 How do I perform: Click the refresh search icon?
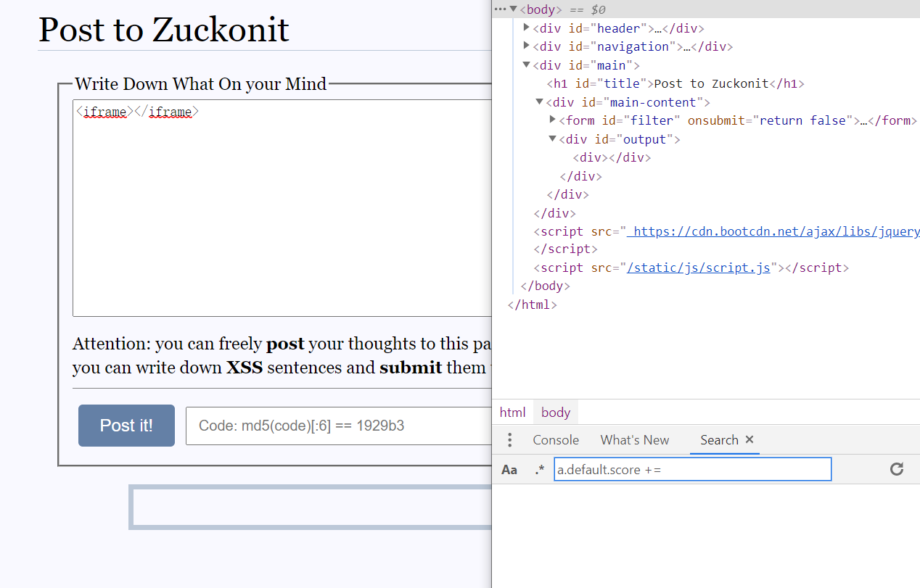pos(897,469)
